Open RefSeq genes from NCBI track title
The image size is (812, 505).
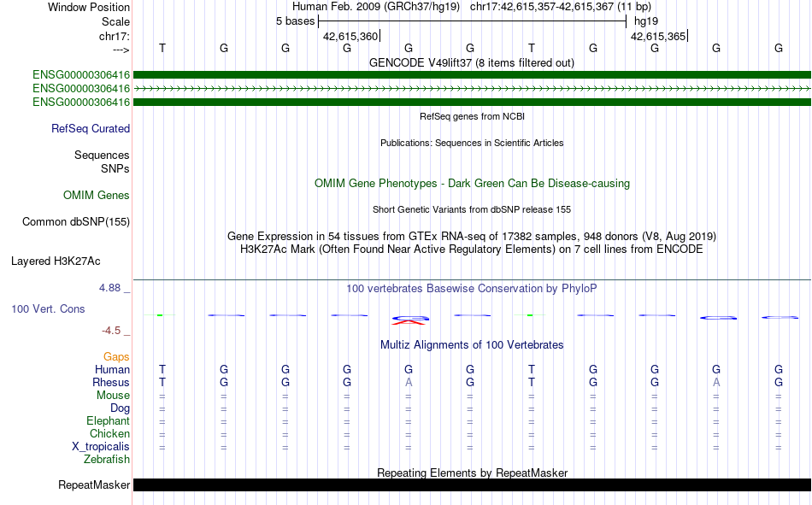point(472,116)
